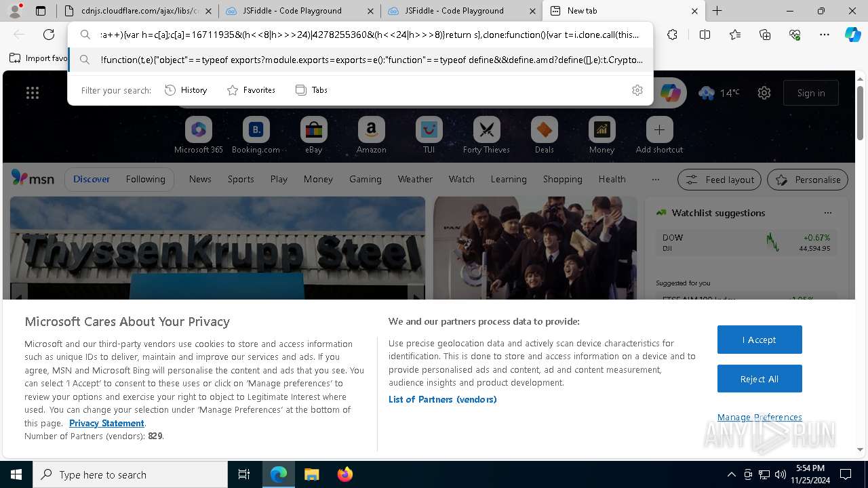868x488 pixels.
Task: Select the Discover feed tab
Action: click(x=92, y=179)
